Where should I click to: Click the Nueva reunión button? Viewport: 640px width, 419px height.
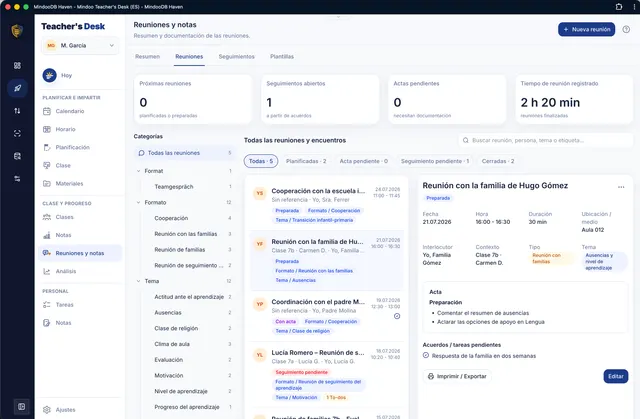(x=587, y=29)
